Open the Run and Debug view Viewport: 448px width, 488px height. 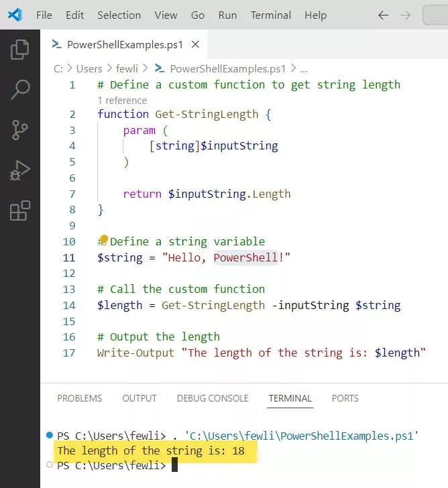[x=20, y=170]
